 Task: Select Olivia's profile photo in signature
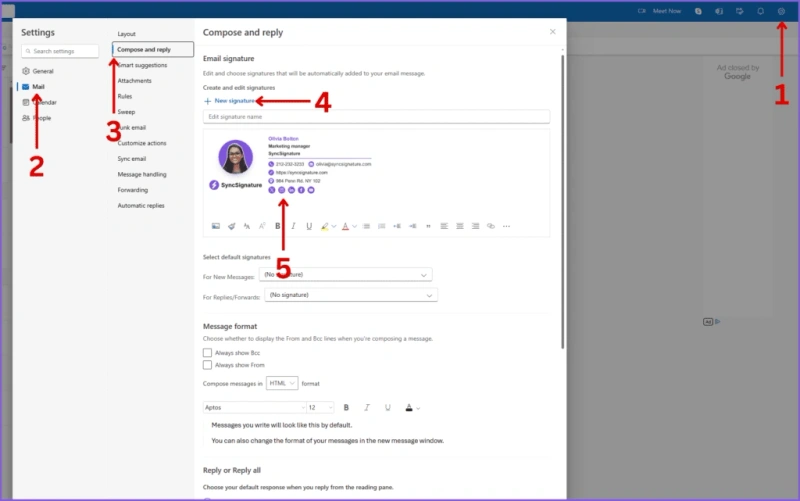[x=236, y=157]
